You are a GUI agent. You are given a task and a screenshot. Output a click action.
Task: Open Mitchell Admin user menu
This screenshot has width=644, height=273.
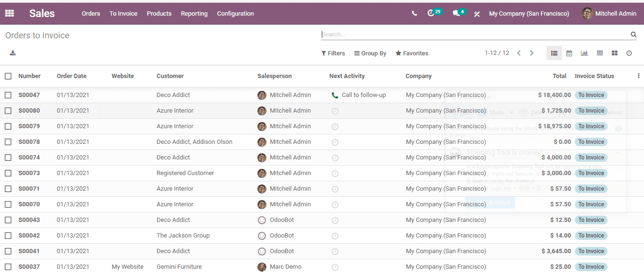click(609, 13)
